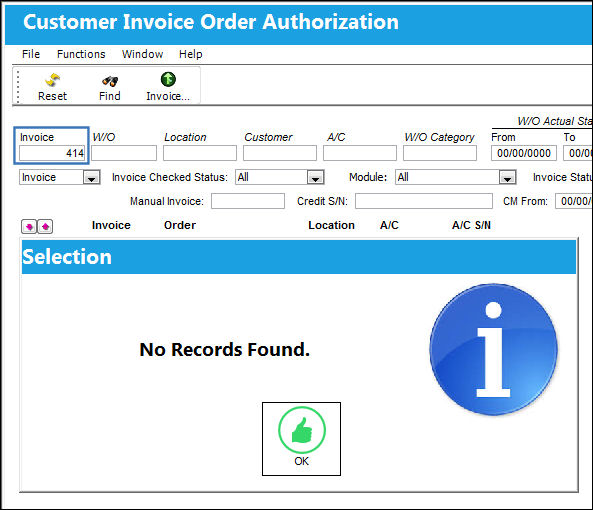Click the Customer input field
The height and width of the screenshot is (510, 593).
coord(280,153)
